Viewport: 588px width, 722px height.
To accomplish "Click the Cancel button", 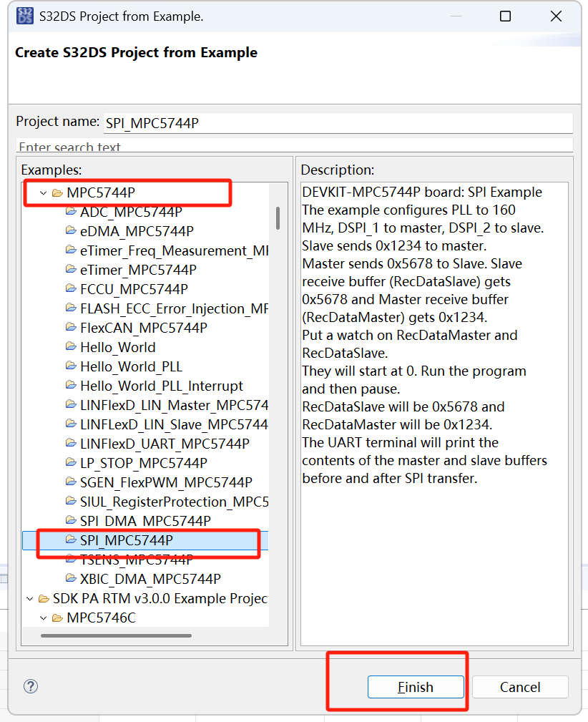I will 520,687.
